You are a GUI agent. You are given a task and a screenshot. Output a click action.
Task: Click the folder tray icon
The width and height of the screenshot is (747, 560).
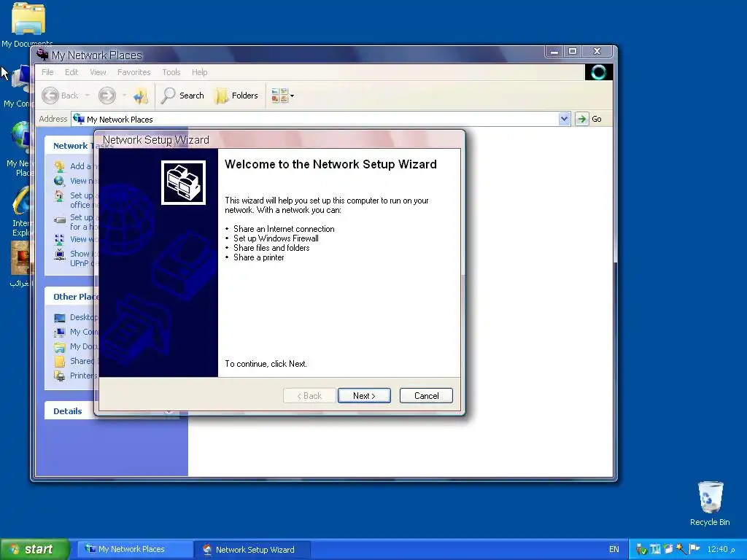(668, 549)
